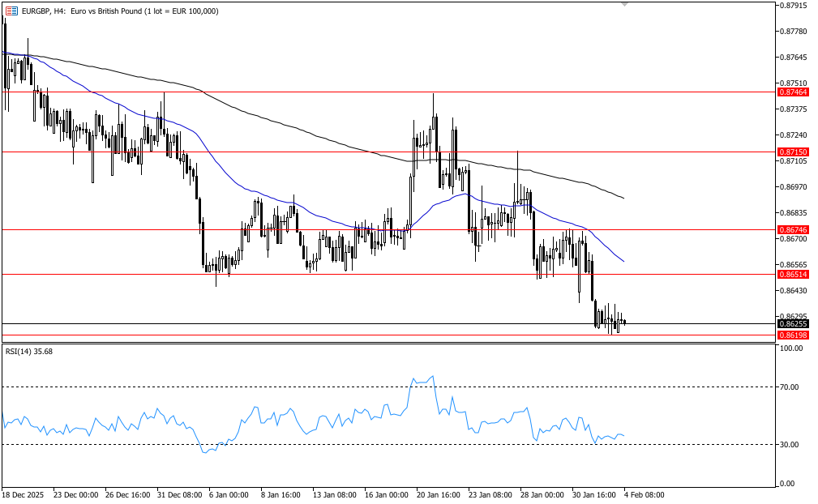Select the 0.87150 price level label
This screenshot has height=504, width=818.
coord(792,152)
